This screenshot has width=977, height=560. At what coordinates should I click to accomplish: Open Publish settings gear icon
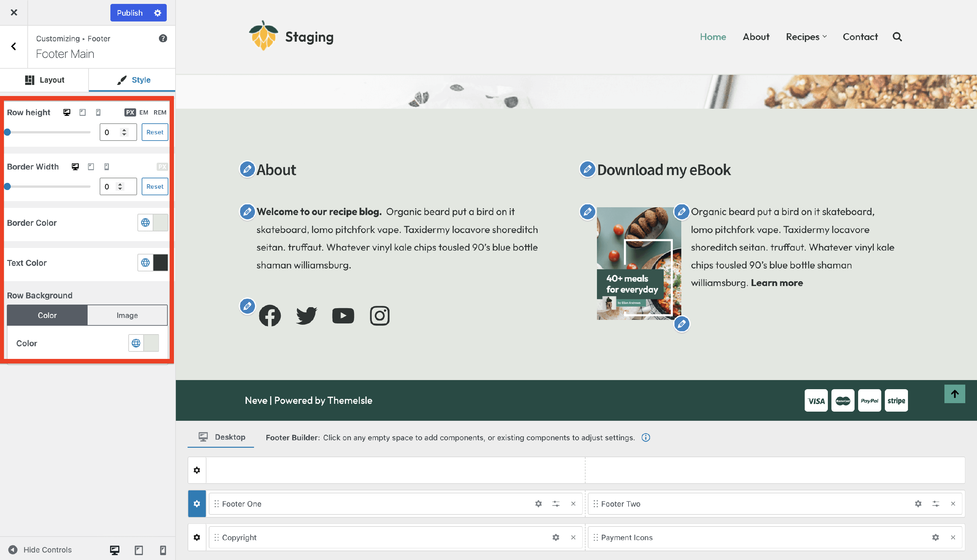[157, 13]
